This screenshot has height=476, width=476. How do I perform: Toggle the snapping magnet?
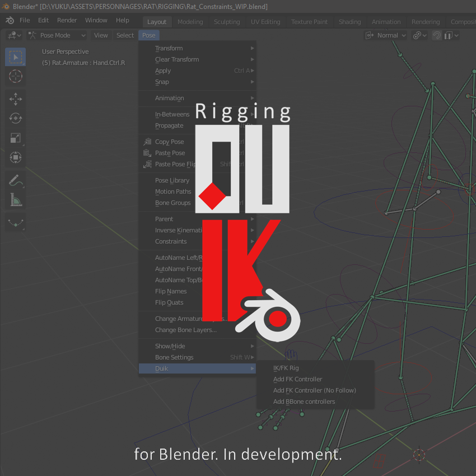click(x=437, y=35)
